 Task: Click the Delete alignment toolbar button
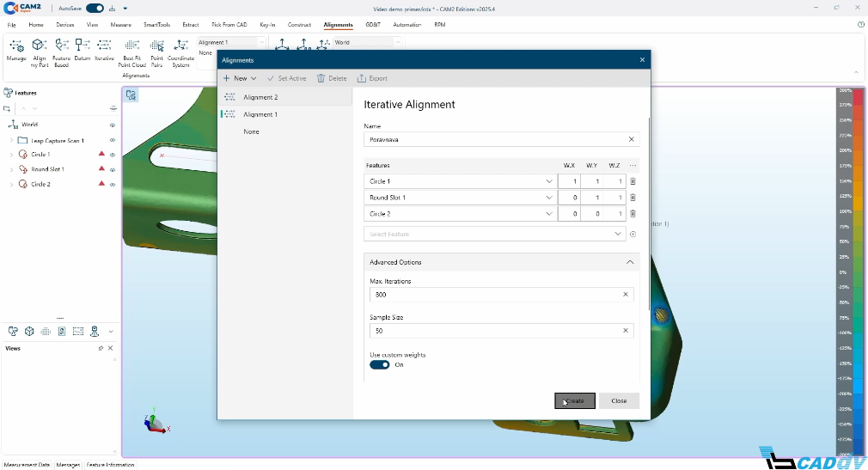[x=332, y=78]
